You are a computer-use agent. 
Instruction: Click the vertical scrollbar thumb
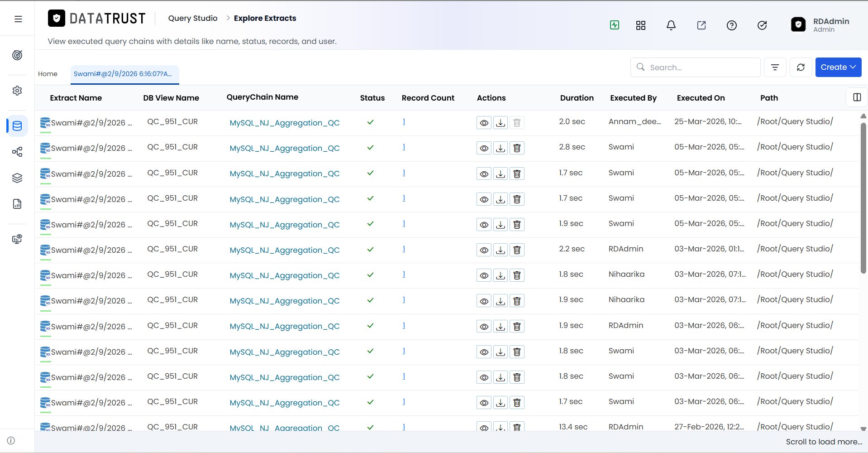coord(863,198)
